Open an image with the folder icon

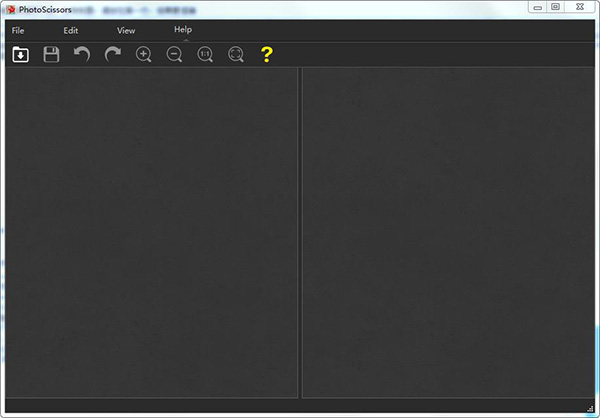[x=21, y=54]
